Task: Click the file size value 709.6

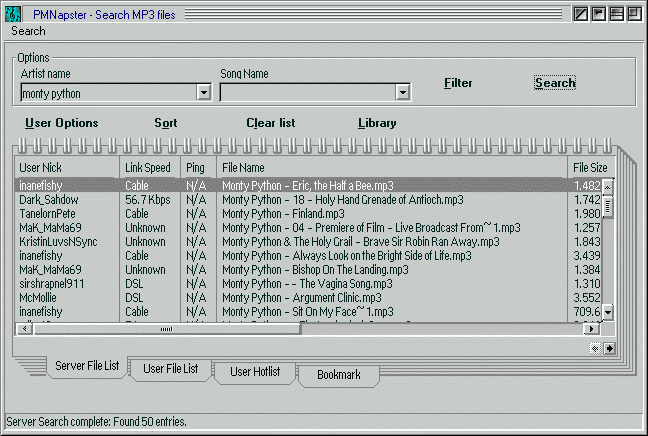Action: 587,312
